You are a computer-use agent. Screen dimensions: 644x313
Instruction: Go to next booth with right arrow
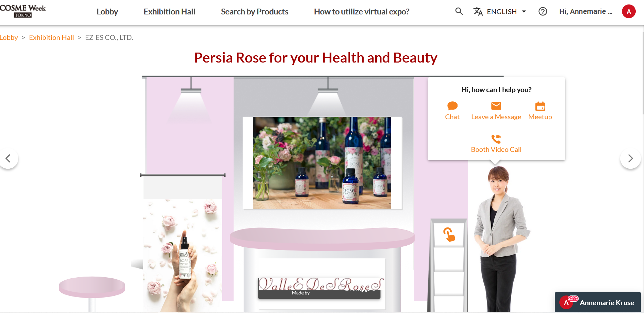click(630, 158)
